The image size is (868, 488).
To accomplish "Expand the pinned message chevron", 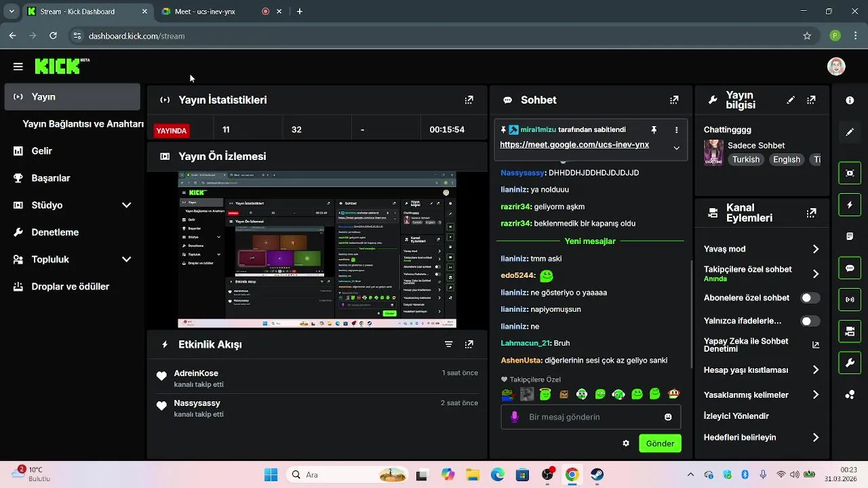I will click(x=676, y=148).
